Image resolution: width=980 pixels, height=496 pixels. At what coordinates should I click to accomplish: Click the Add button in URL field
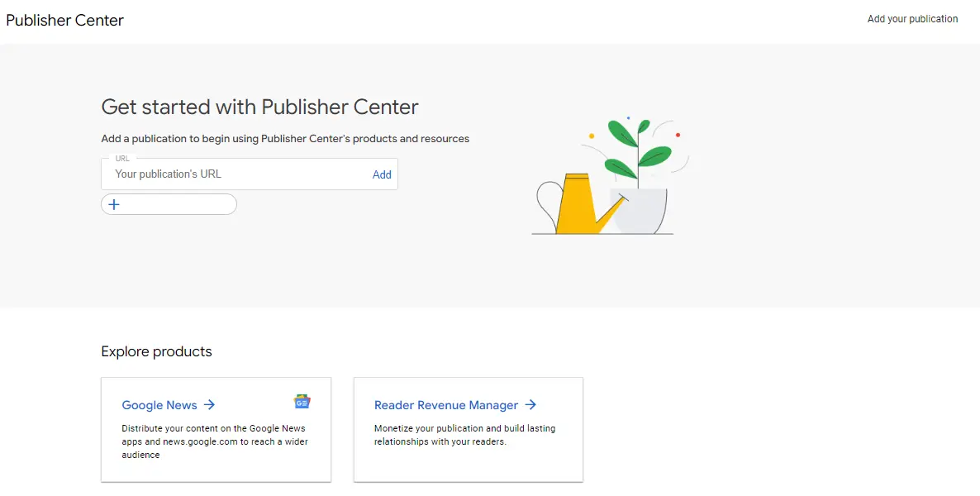pyautogui.click(x=382, y=174)
